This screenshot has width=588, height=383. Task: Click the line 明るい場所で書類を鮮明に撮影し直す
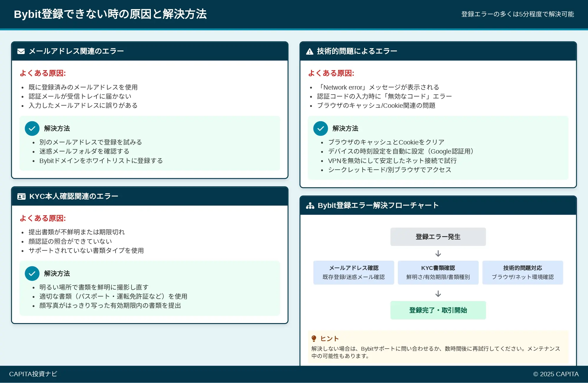(x=94, y=287)
